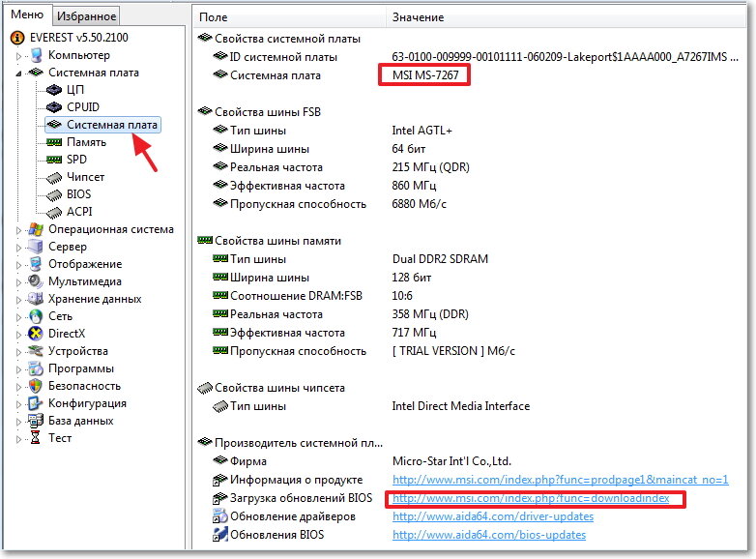
Task: Open the MSI BIOS download link
Action: click(x=531, y=498)
